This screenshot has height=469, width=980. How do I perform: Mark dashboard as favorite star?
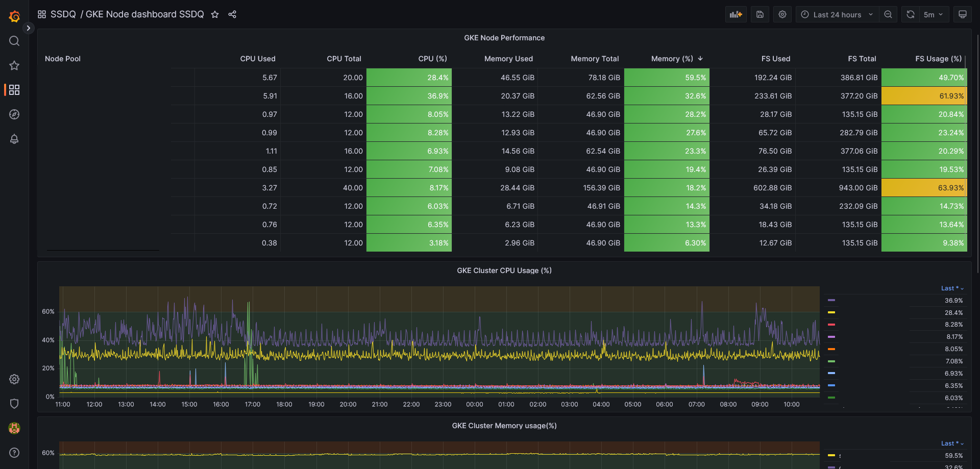coord(215,14)
